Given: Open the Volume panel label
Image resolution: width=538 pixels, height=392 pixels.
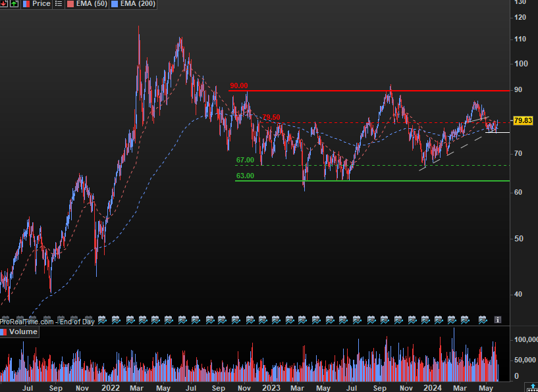Looking at the screenshot, I should 23,331.
